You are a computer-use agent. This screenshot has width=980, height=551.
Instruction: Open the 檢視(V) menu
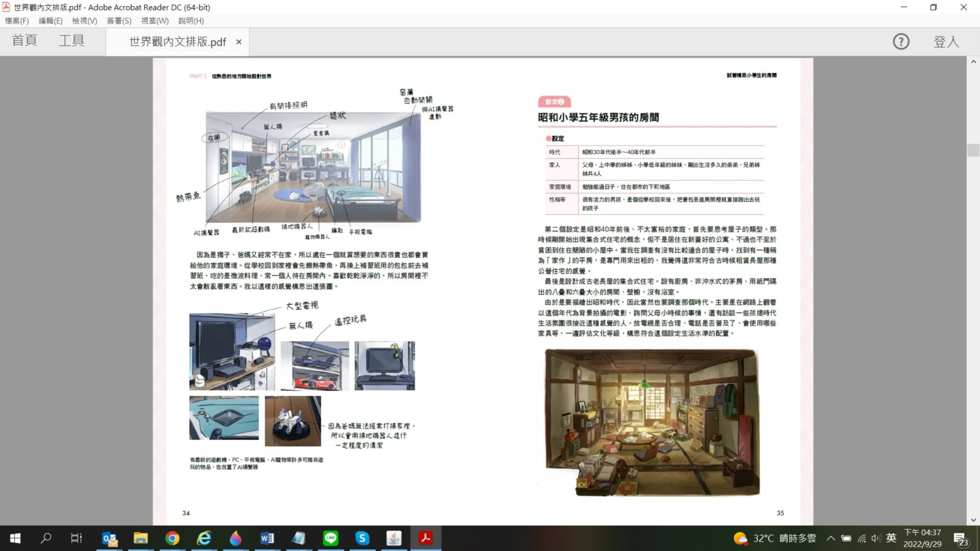click(84, 20)
